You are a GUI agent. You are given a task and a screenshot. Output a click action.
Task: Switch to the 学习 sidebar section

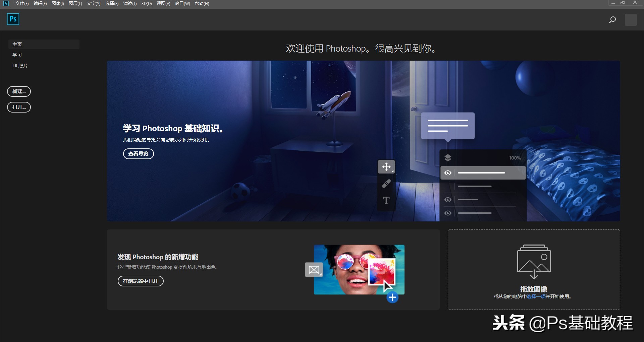click(17, 55)
